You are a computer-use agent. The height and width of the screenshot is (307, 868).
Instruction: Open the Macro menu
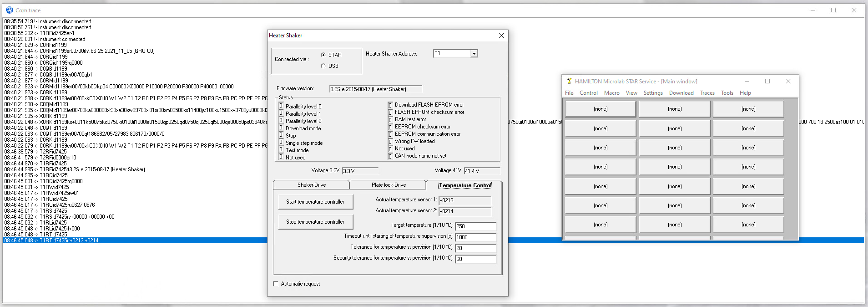pyautogui.click(x=611, y=93)
